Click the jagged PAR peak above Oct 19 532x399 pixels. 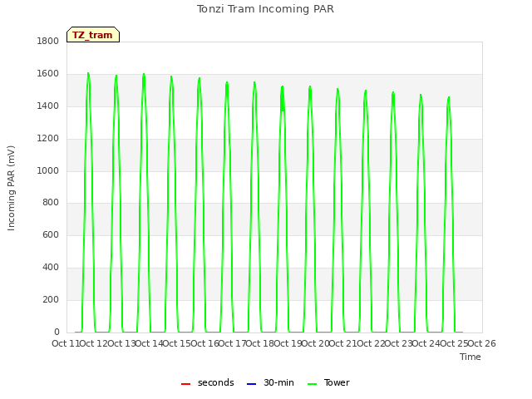[283, 98]
